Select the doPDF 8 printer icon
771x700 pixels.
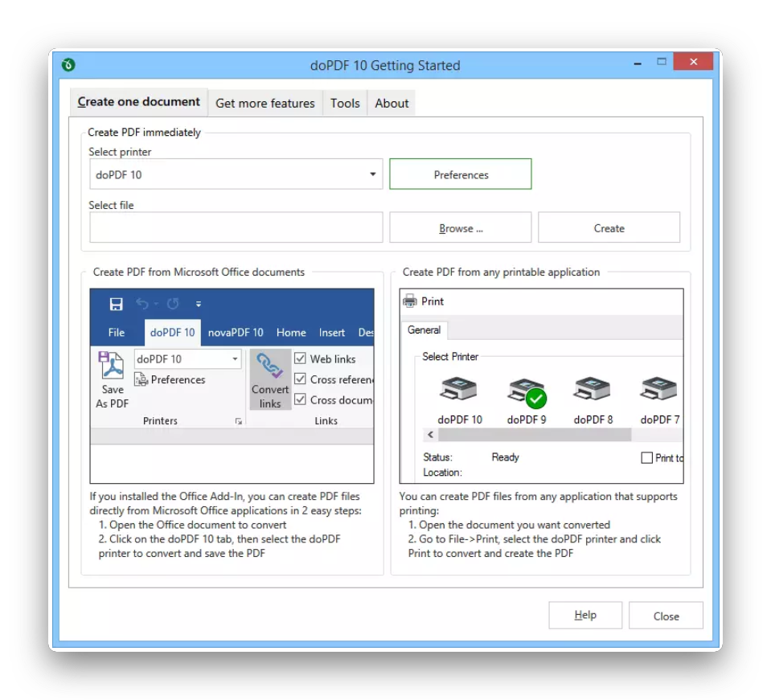[x=592, y=388]
